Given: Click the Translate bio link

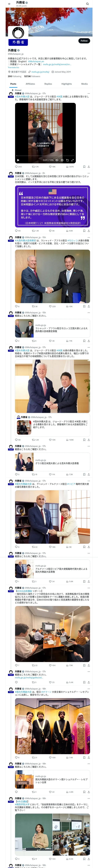Looking at the screenshot, I should pyautogui.click(x=14, y=67).
